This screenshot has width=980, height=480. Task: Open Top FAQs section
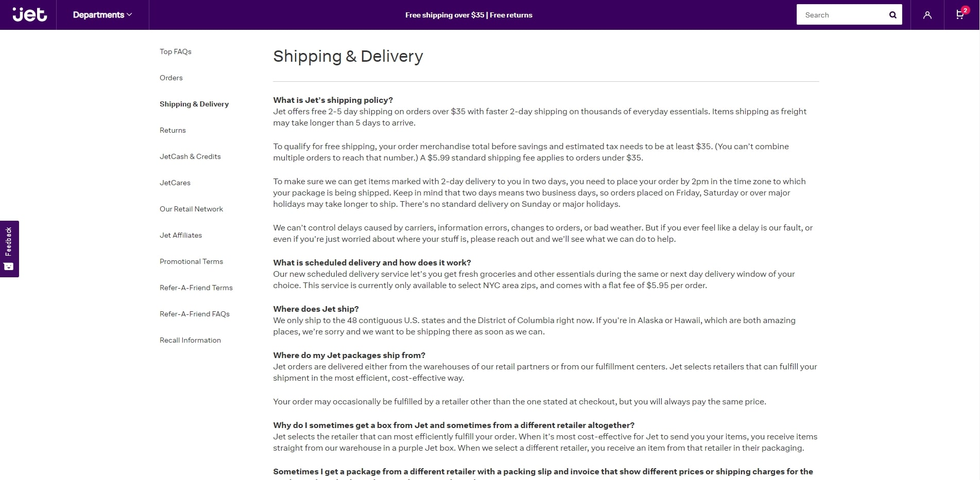176,51
